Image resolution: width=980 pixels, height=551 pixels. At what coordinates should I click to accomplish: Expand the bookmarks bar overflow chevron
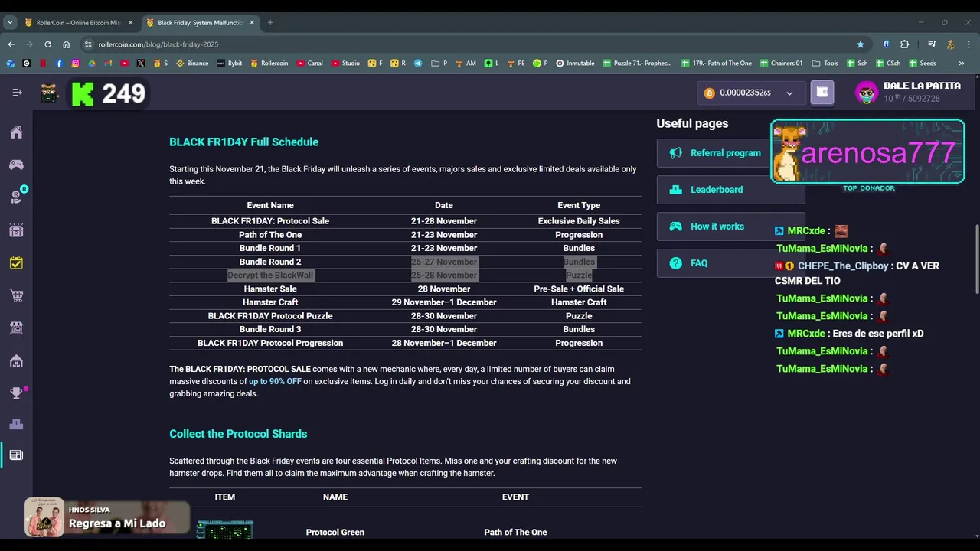coord(962,64)
